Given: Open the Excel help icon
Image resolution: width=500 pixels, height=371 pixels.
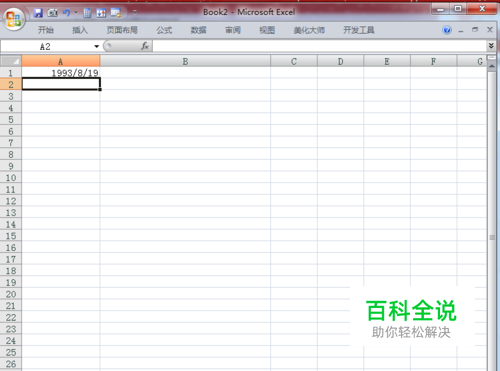Looking at the screenshot, I should [447, 30].
